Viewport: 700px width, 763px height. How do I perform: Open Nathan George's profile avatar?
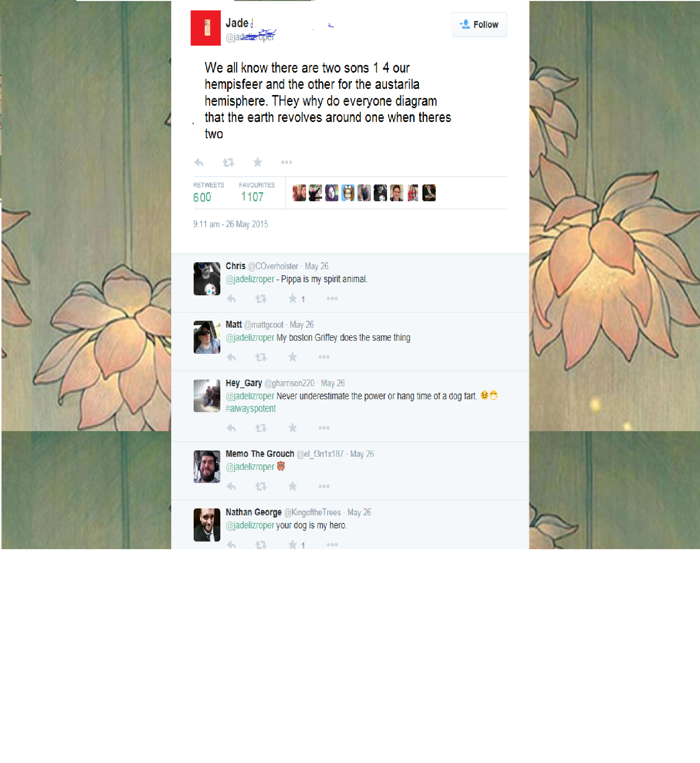click(x=207, y=525)
